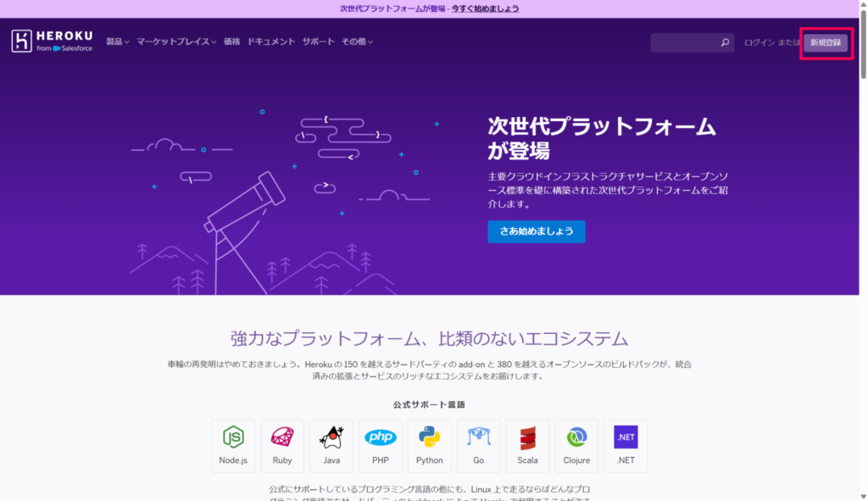Open the サポート menu item
The height and width of the screenshot is (501, 868).
[x=319, y=42]
